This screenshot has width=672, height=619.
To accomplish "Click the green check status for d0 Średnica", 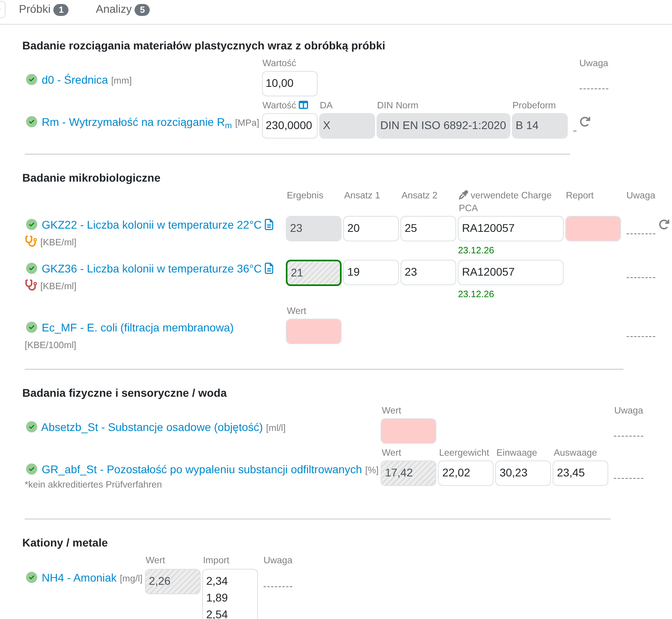I will pos(32,80).
